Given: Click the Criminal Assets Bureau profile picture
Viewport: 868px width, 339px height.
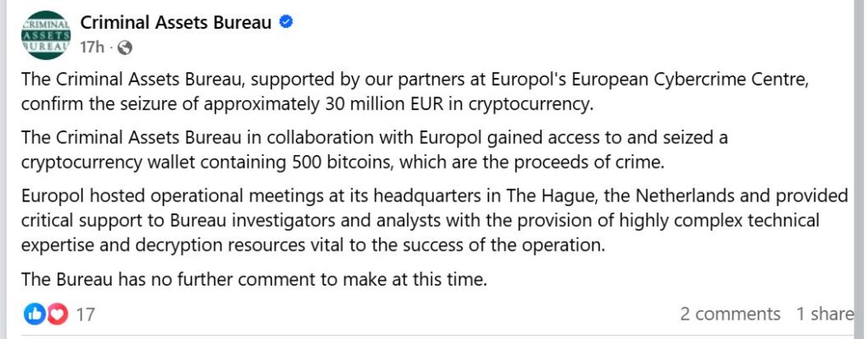Looking at the screenshot, I should coord(43,36).
